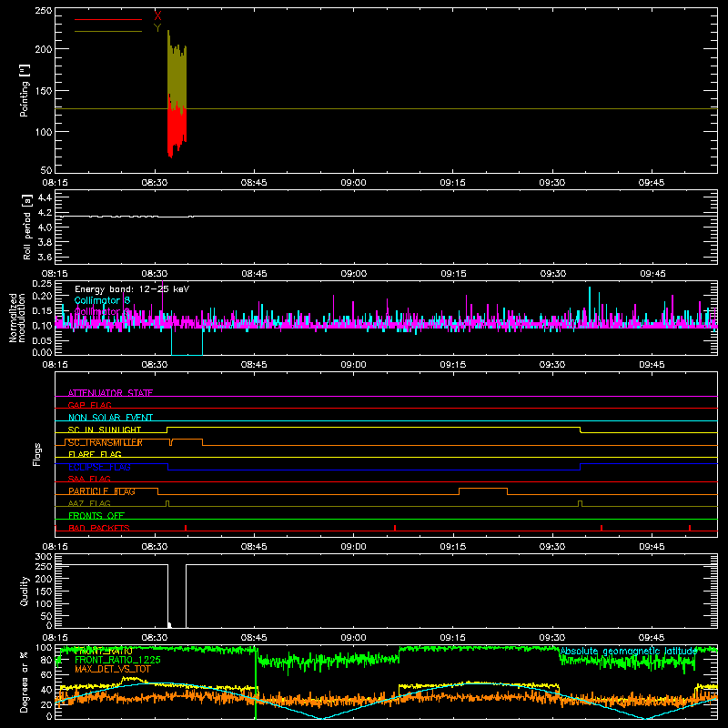728x728 pixels.
Task: Click the FRONT_RATIO_1225 legend label
Action: click(x=117, y=660)
